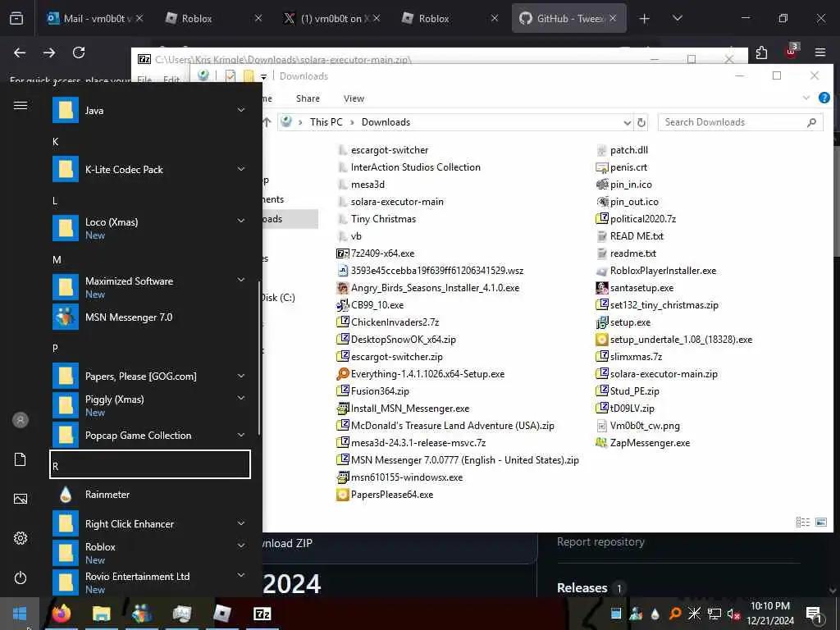
Task: Expand K-Lite Codec Pack folder
Action: [x=241, y=169]
